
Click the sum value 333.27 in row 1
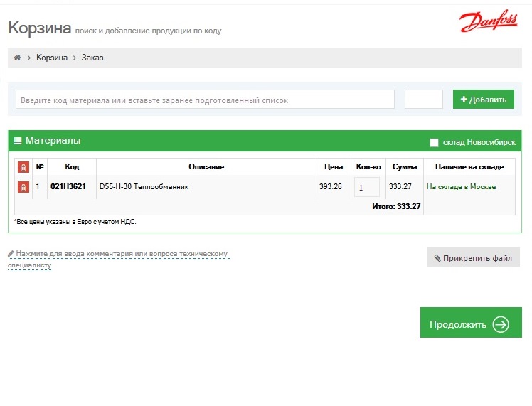(x=400, y=186)
